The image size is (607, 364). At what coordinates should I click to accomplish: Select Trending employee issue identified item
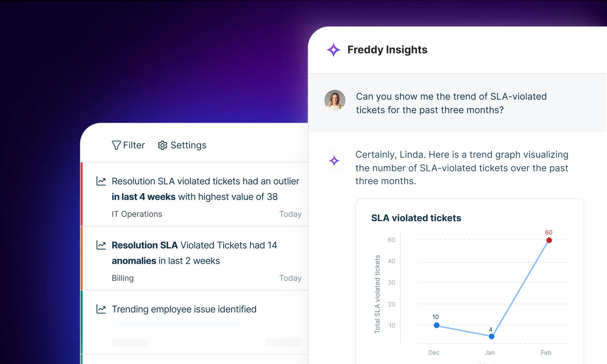184,309
